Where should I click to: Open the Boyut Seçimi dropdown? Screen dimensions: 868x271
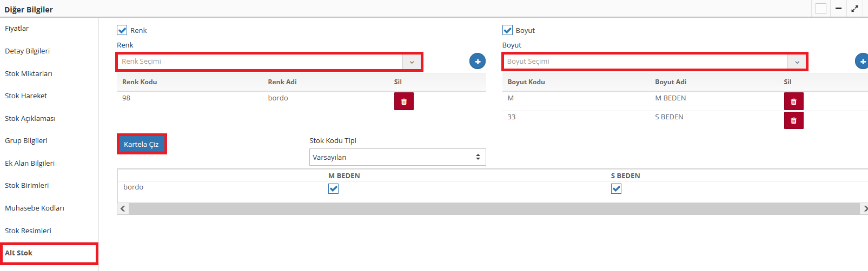click(x=797, y=62)
